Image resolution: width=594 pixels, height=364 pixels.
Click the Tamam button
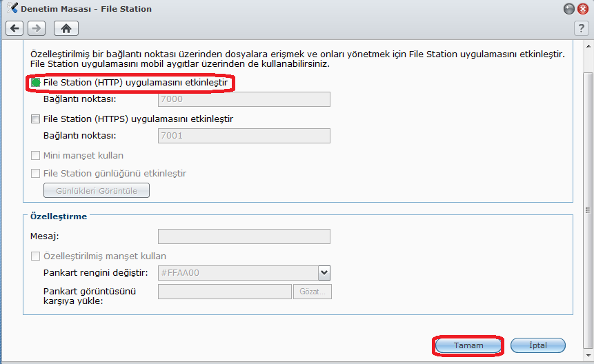468,345
